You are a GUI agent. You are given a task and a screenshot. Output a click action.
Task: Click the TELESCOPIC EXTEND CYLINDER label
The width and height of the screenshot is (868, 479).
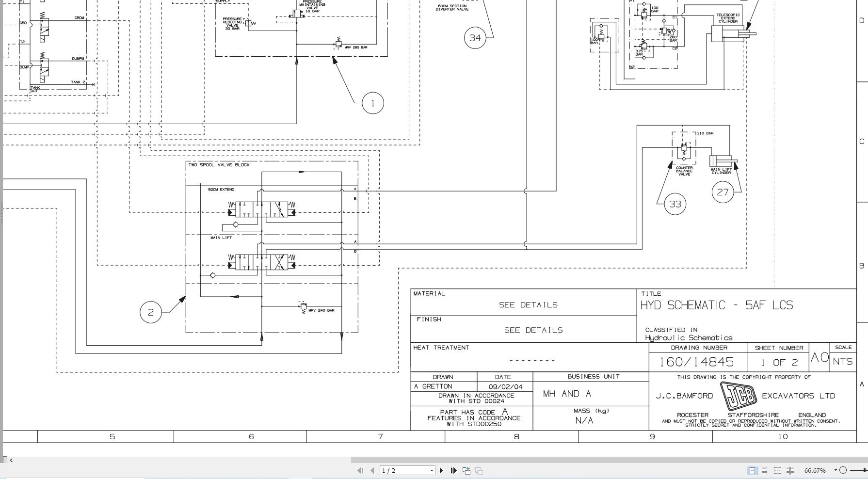point(728,18)
